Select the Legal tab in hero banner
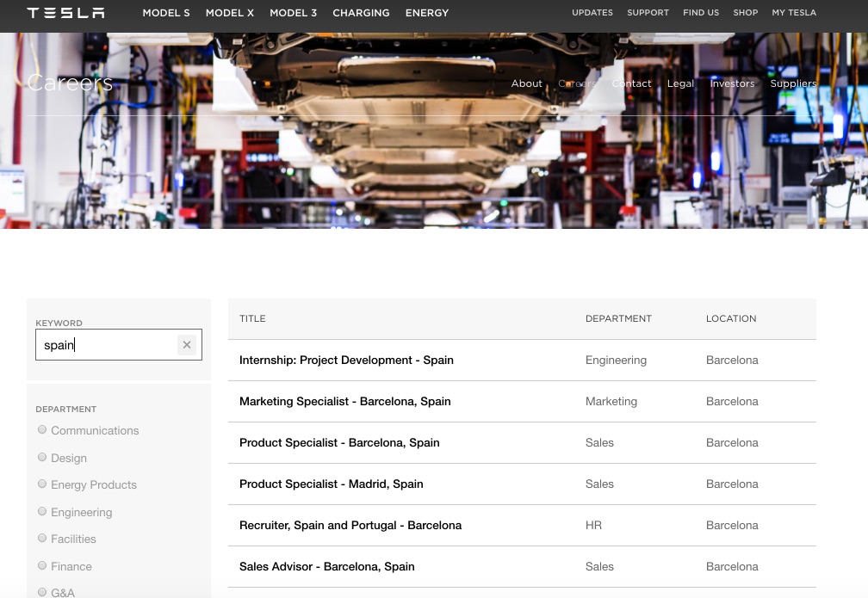868x598 pixels. 680,83
